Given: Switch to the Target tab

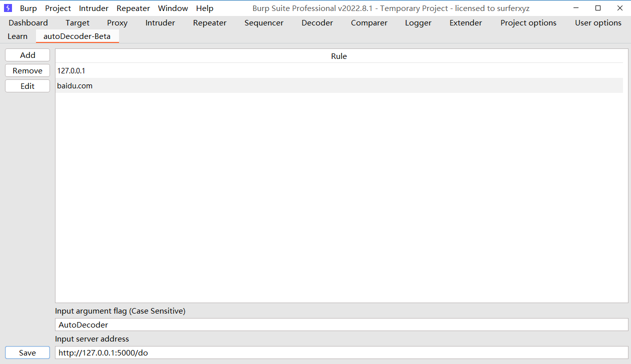Looking at the screenshot, I should [x=77, y=22].
